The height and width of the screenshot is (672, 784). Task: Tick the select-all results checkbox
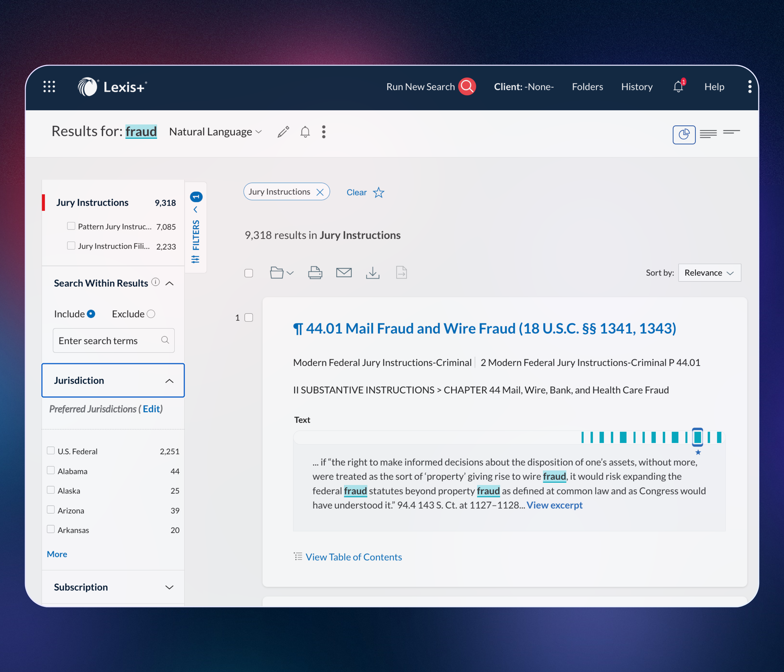click(249, 273)
